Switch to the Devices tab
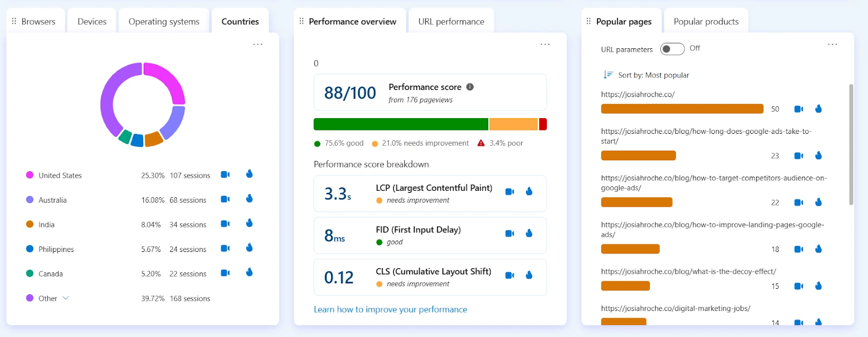 click(91, 21)
